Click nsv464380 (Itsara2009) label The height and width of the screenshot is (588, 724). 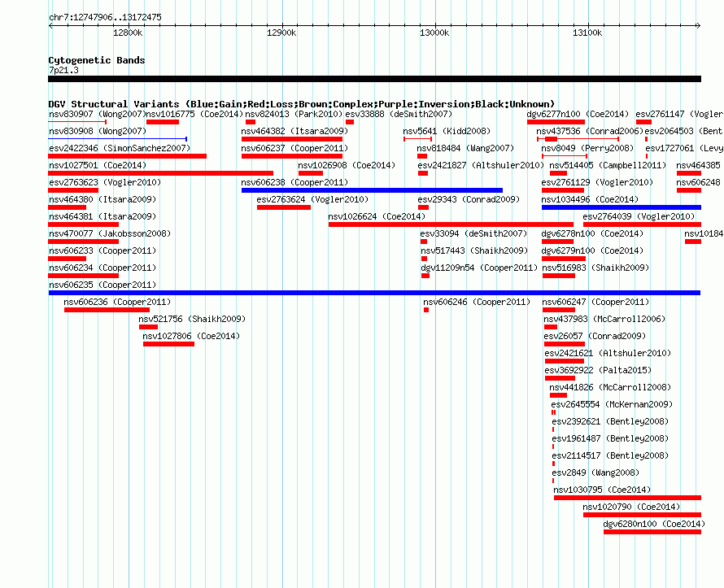[x=102, y=199]
